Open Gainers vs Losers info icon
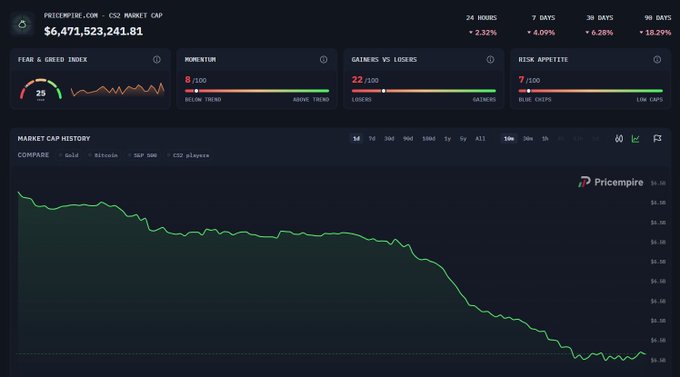This screenshot has height=377, width=680. [x=490, y=59]
